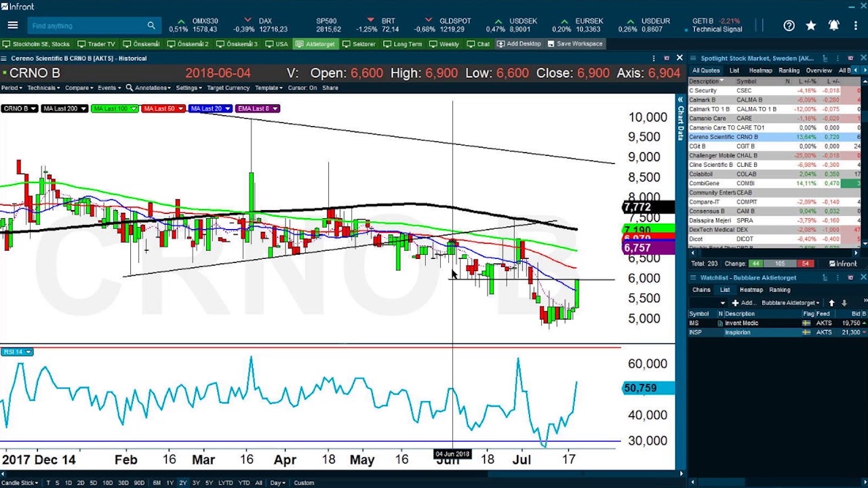Open the Template dropdown
Screen dimensions: 868x488
(269, 87)
